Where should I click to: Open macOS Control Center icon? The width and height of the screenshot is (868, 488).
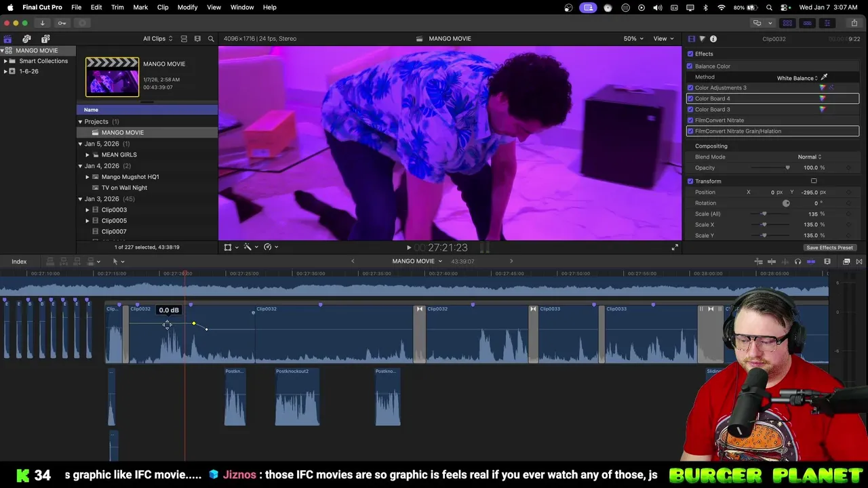pos(785,7)
